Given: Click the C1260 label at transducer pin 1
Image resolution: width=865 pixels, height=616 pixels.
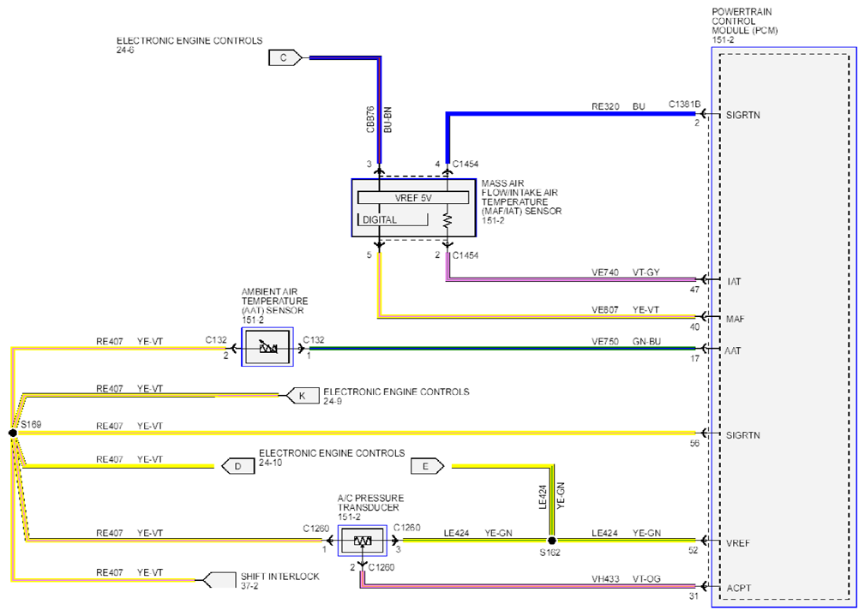Looking at the screenshot, I should (x=315, y=529).
